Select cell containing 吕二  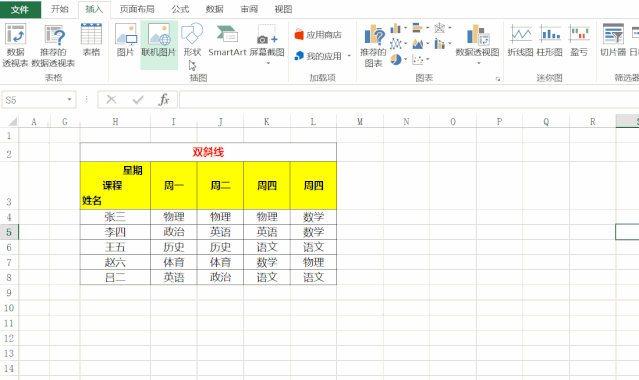115,277
